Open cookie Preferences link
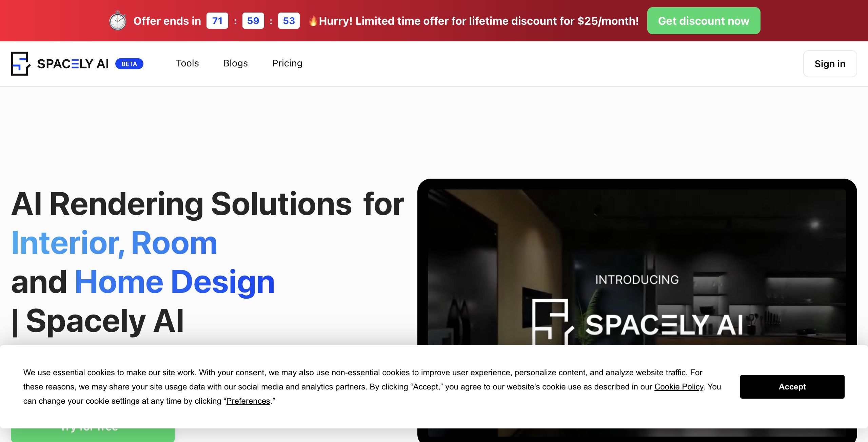This screenshot has height=442, width=868. point(248,401)
